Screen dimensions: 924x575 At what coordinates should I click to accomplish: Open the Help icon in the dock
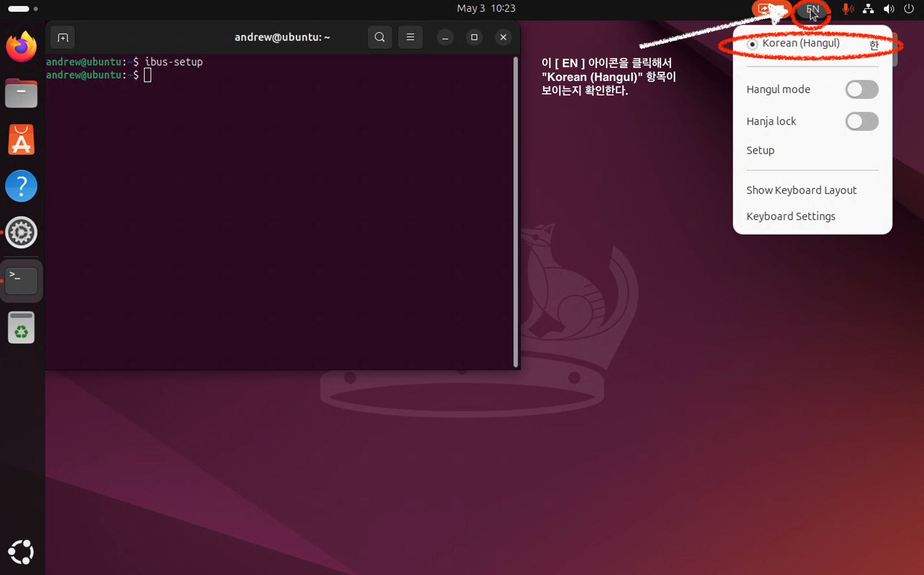(x=21, y=186)
